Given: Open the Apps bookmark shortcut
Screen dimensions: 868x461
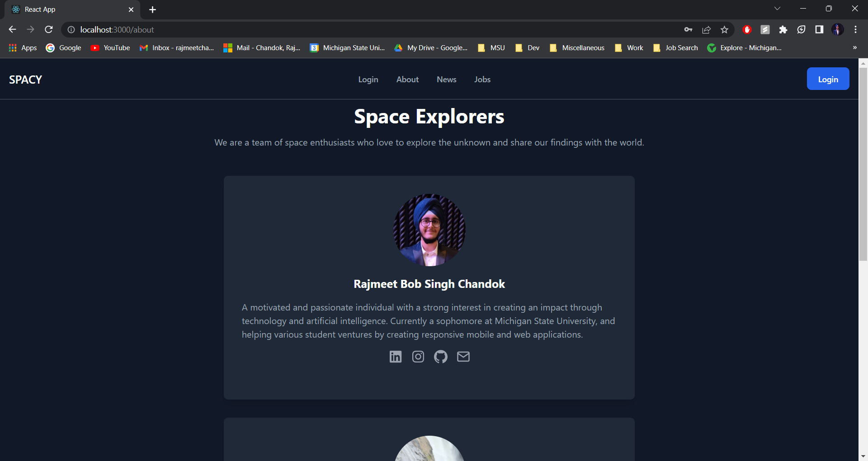Looking at the screenshot, I should tap(23, 48).
